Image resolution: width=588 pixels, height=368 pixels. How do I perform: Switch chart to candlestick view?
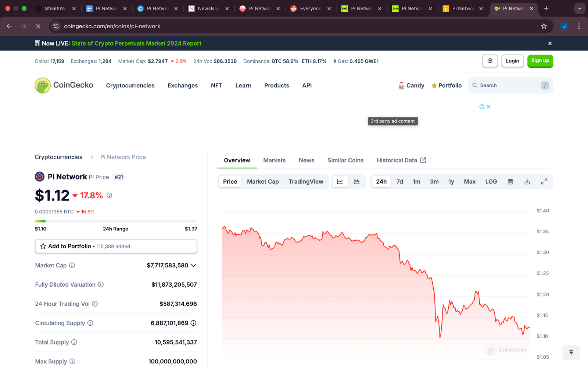tap(356, 181)
